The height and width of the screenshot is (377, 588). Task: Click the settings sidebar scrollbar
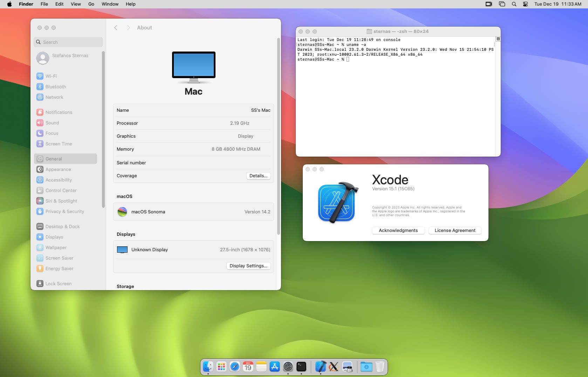click(x=103, y=130)
